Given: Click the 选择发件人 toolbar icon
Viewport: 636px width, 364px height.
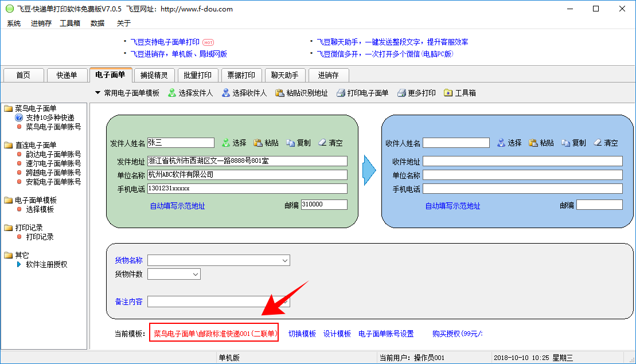Looking at the screenshot, I should tap(172, 93).
